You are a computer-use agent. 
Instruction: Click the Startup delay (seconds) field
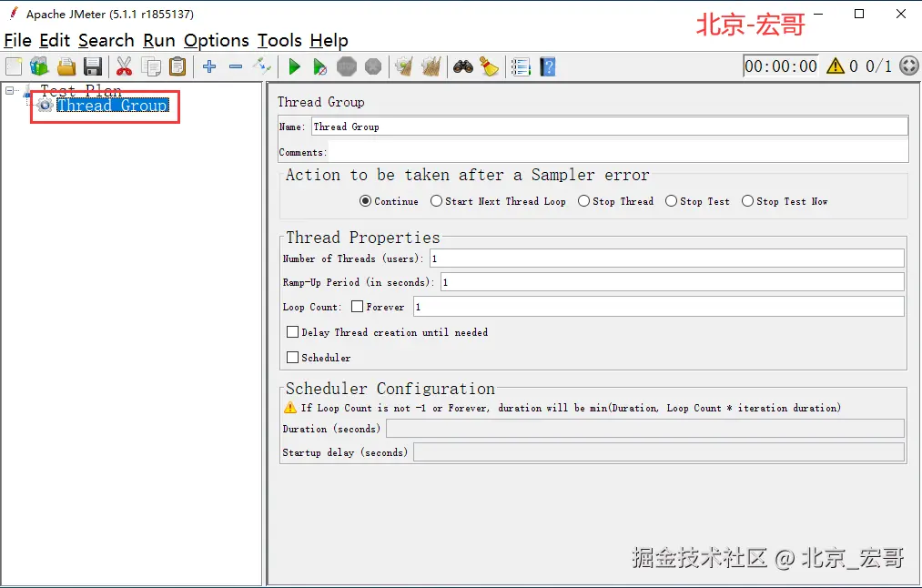[659, 452]
